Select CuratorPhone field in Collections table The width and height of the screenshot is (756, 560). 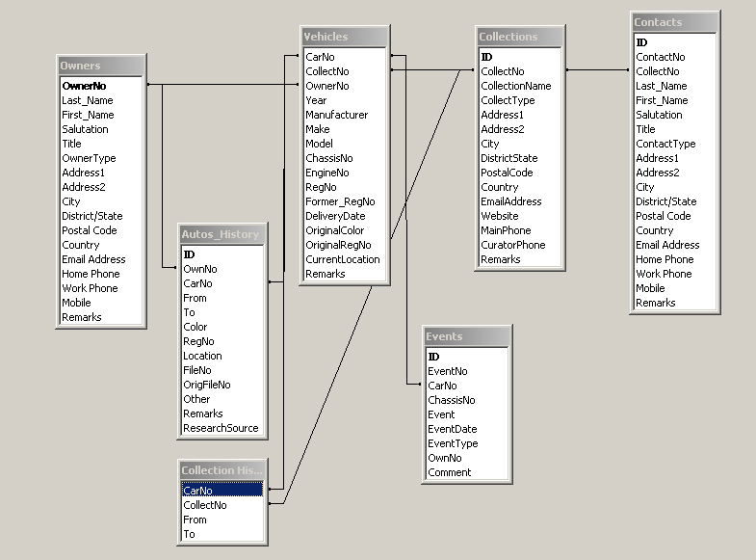pos(512,245)
